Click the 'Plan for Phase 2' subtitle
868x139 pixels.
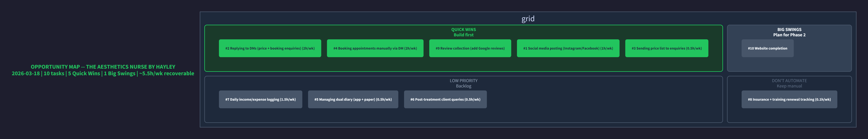(789, 35)
